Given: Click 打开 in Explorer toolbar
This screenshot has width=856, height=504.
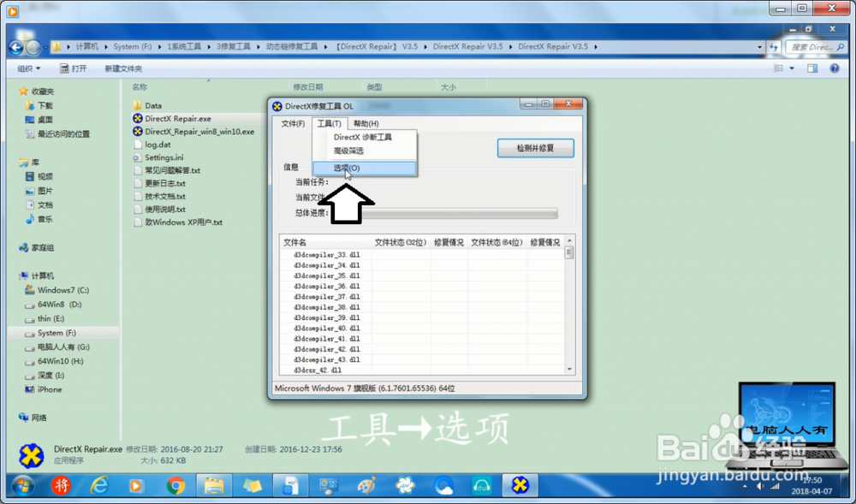Looking at the screenshot, I should [x=73, y=68].
